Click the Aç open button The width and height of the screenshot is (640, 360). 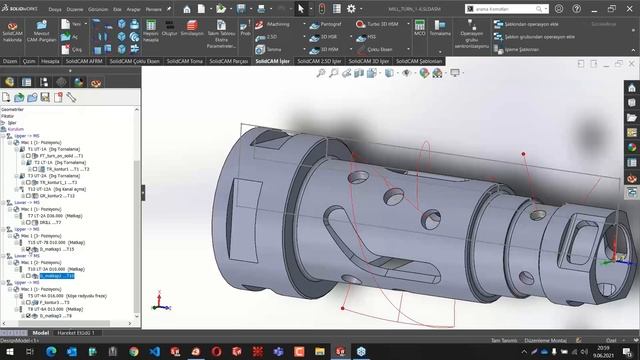(70, 37)
